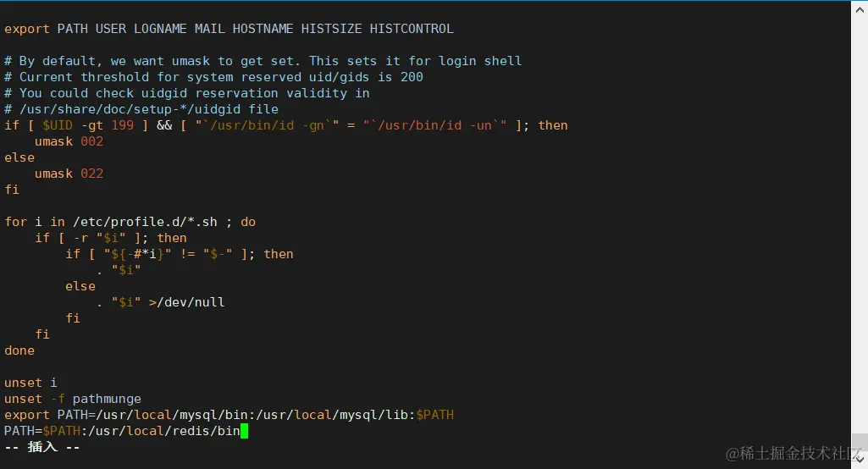Click '>/dev/null' redirect text

(186, 302)
